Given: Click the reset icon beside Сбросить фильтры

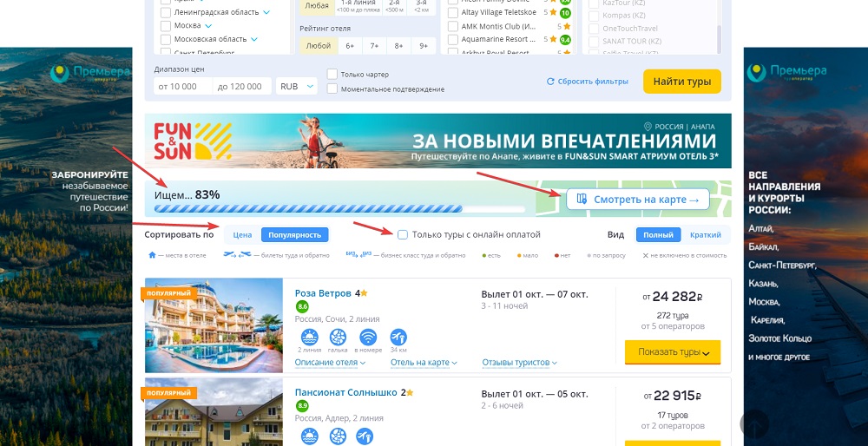Looking at the screenshot, I should pos(550,82).
